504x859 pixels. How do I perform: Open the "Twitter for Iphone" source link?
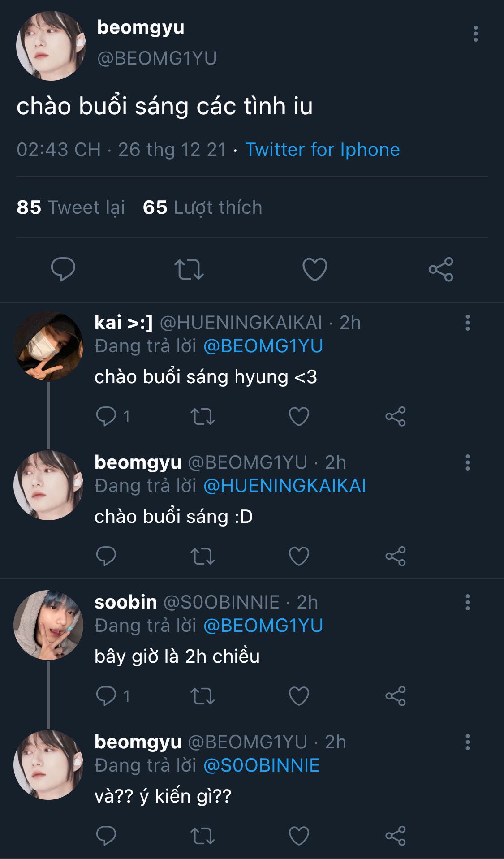point(322,150)
